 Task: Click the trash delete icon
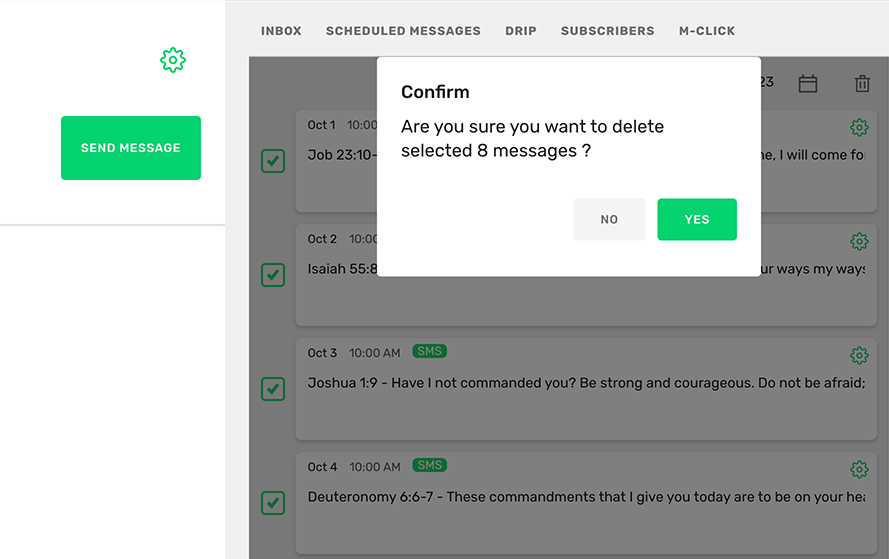(862, 84)
